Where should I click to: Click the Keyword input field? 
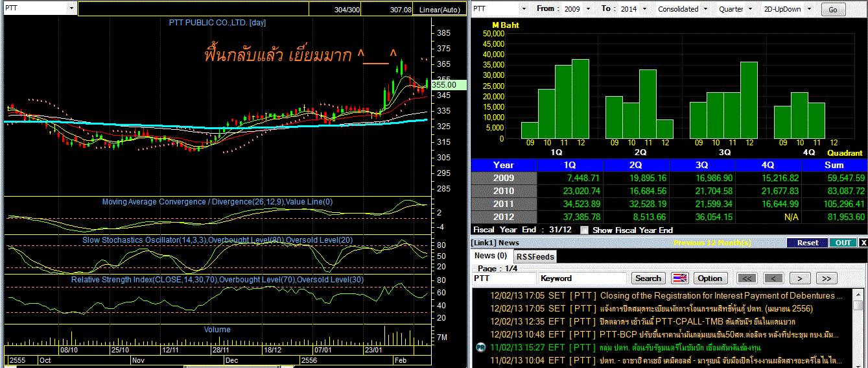coord(583,278)
